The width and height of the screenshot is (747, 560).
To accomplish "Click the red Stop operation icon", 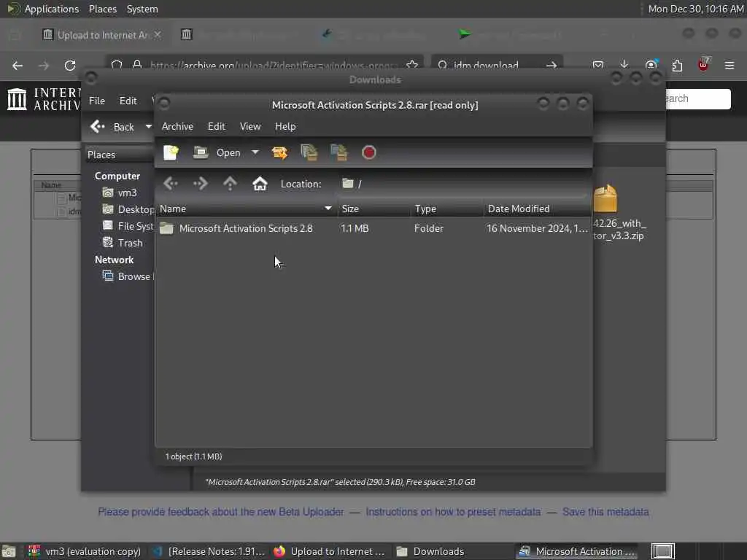I will click(x=368, y=152).
